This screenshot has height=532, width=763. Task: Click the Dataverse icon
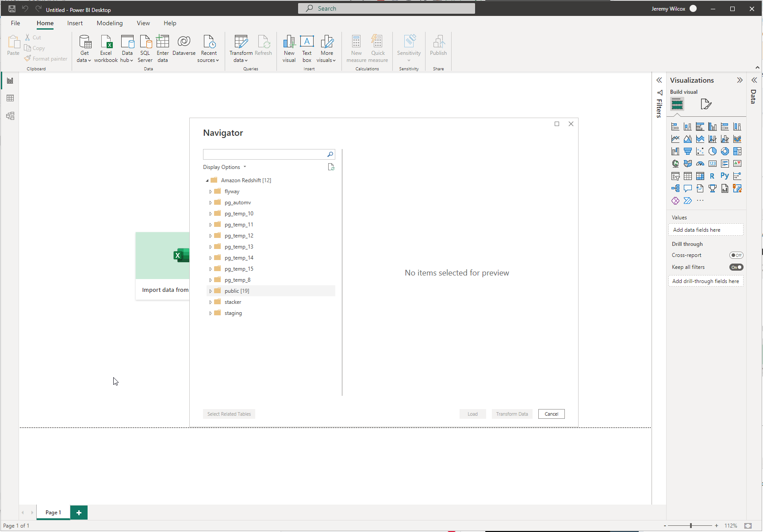(184, 46)
